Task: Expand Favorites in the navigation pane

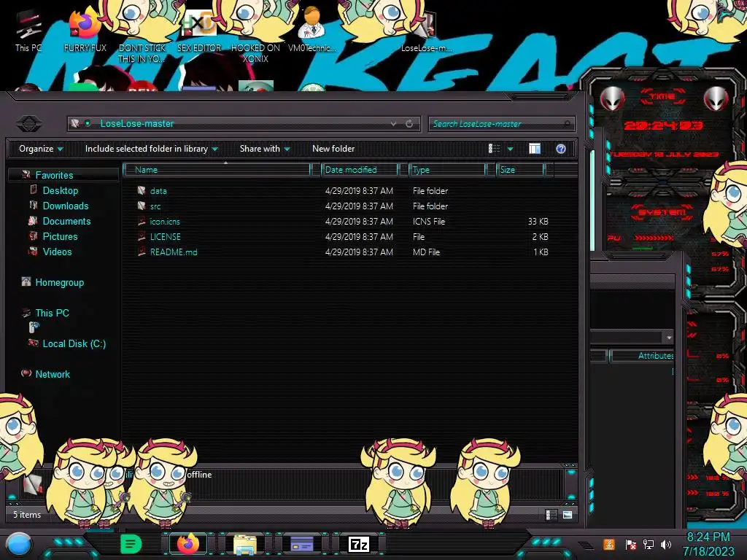Action: [54, 175]
